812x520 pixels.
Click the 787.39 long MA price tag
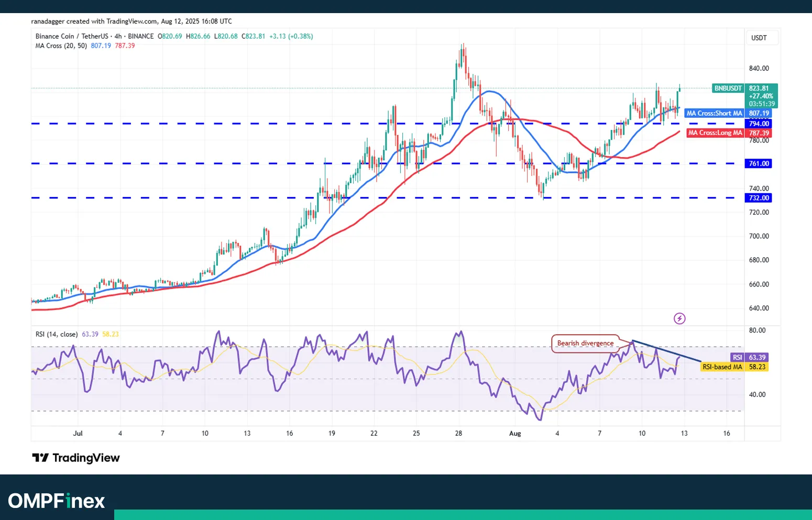tap(759, 133)
